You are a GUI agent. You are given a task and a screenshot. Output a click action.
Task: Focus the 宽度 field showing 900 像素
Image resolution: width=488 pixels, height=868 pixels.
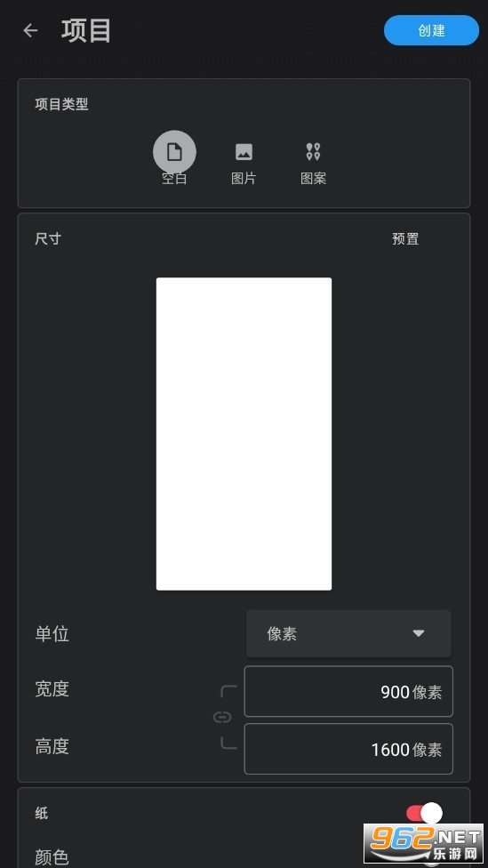pos(348,691)
